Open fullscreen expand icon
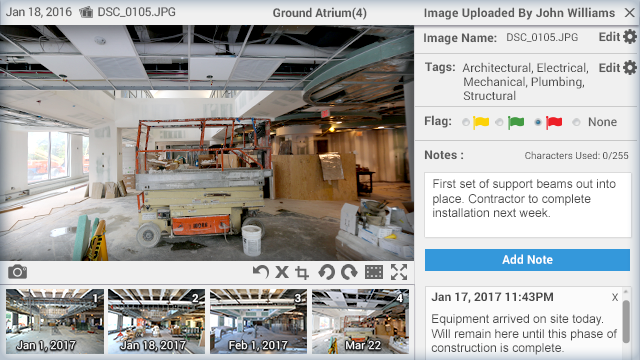Image resolution: width=640 pixels, height=360 pixels. tap(399, 272)
